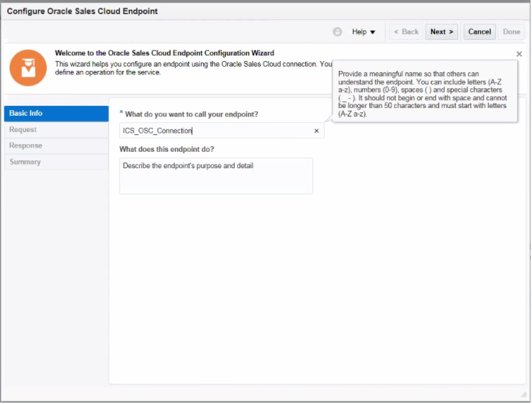This screenshot has height=404, width=532.
Task: Click the orange endpoint wizard icon
Action: pyautogui.click(x=28, y=68)
